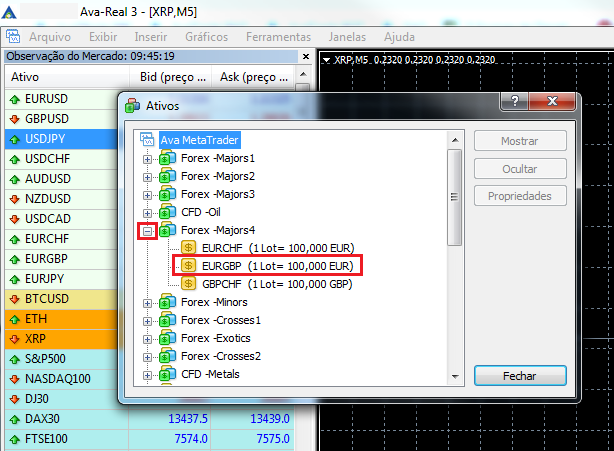Click the DAX30 bid value 13437.5
The image size is (614, 451).
tap(188, 419)
